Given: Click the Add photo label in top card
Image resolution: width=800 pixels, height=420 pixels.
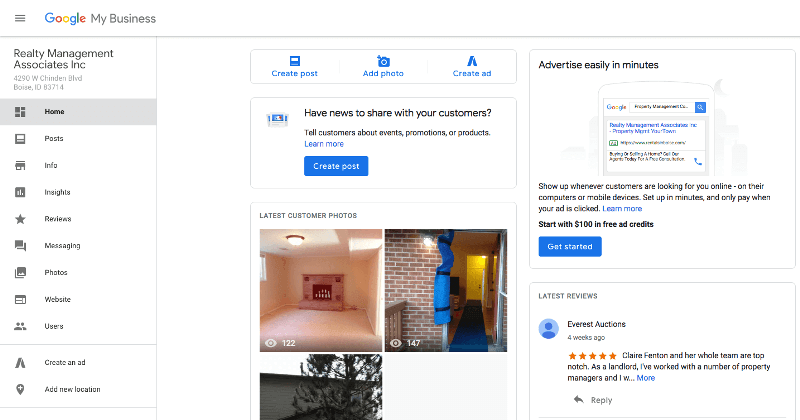Looking at the screenshot, I should (383, 73).
